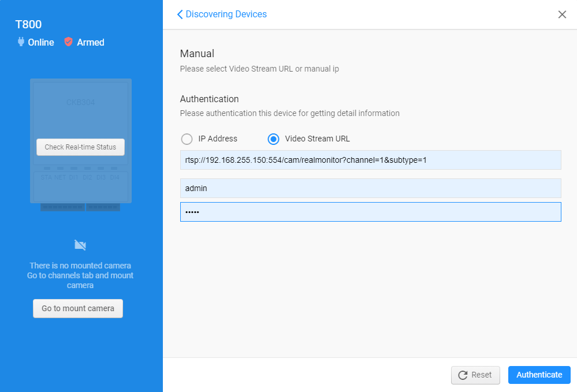577x392 pixels.
Task: Click the crossed-out camera icon
Action: [80, 245]
